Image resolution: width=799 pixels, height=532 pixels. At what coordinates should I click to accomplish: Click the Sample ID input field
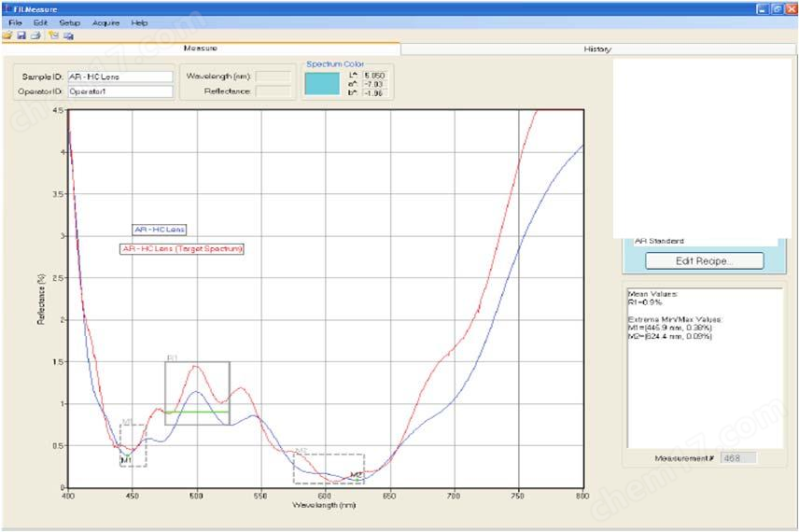(x=119, y=77)
